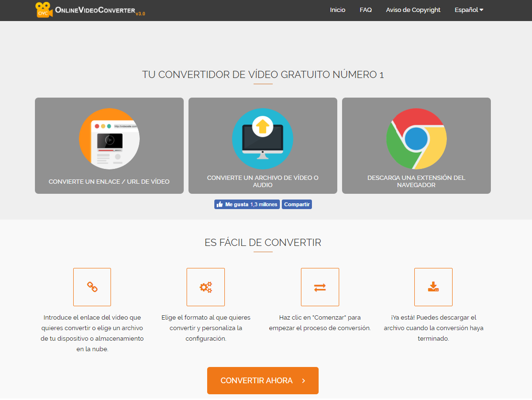Click text 'Elige el formato al que quieres'
This screenshot has height=400, width=532.
click(206, 317)
